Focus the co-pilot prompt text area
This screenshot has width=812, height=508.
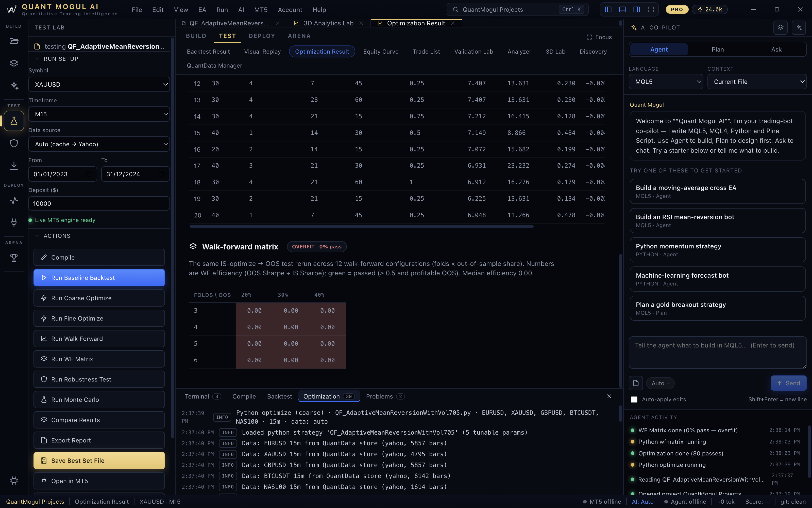(717, 353)
